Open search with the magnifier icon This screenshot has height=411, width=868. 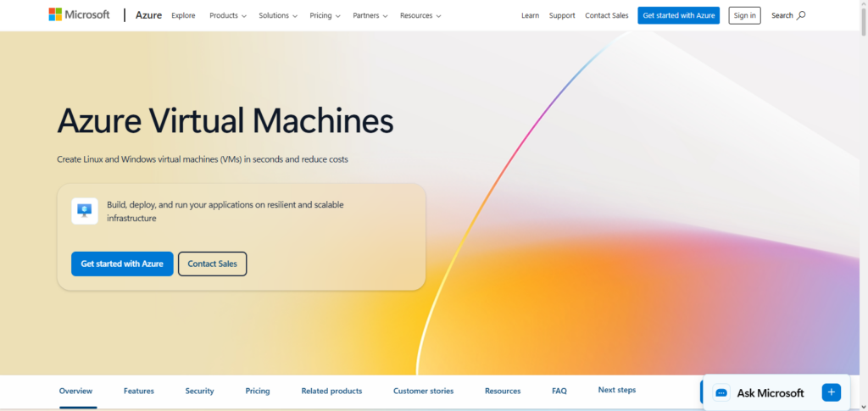coord(800,15)
